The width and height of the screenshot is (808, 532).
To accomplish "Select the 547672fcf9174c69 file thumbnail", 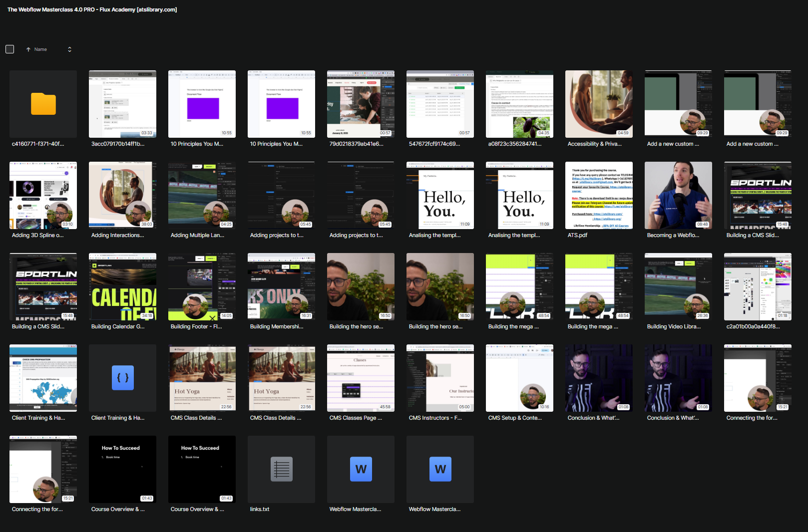I will click(440, 104).
